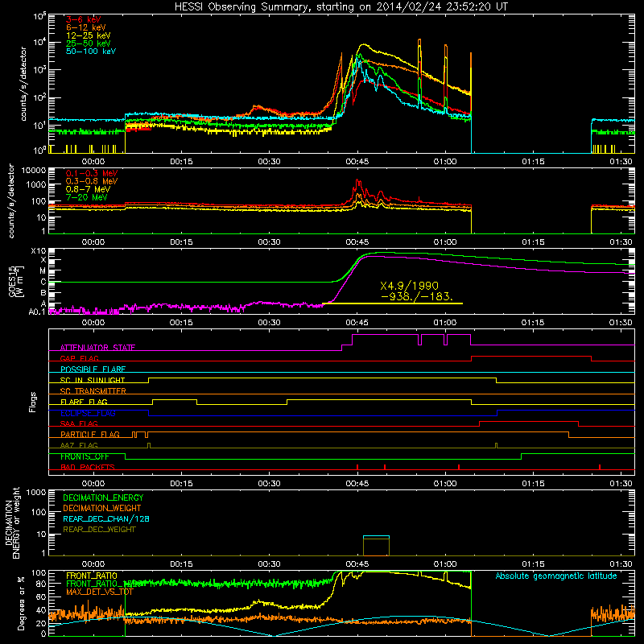The width and height of the screenshot is (644, 644).
Task: Select the ATTENUATOR_STATE flag label
Action: 97,348
